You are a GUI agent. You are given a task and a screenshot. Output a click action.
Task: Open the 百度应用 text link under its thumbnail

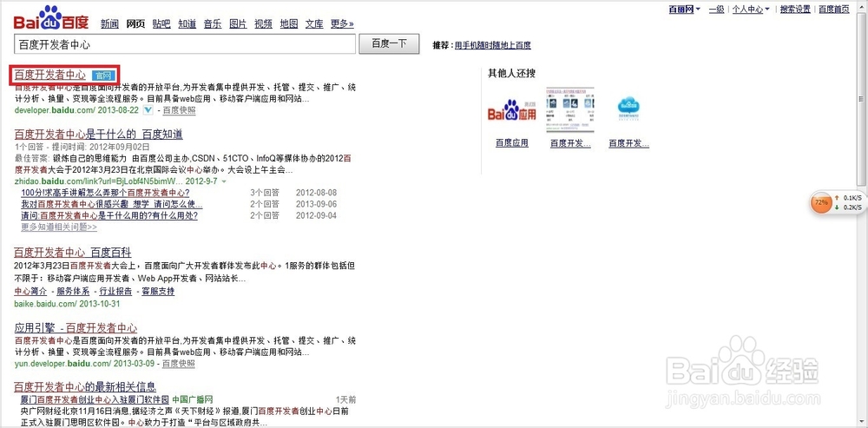pyautogui.click(x=512, y=143)
